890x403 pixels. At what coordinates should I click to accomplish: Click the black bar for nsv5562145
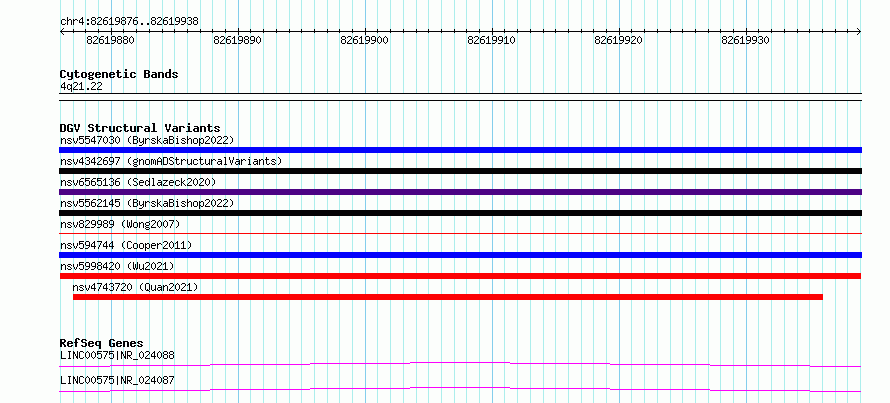point(460,213)
